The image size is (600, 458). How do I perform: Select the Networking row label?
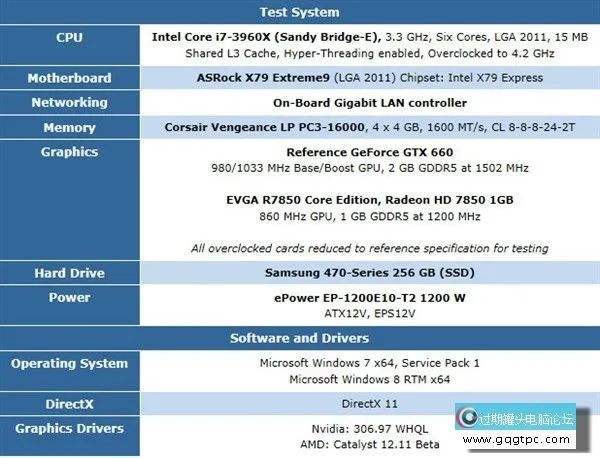(68, 103)
